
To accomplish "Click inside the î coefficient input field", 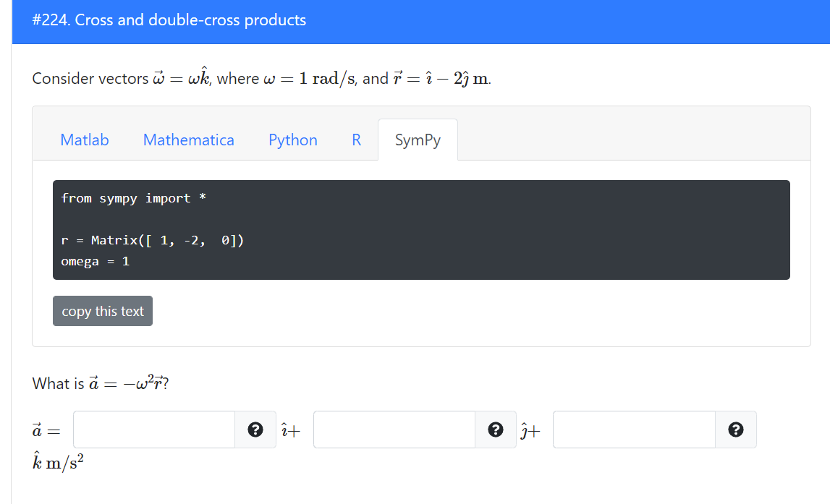I will [x=153, y=430].
